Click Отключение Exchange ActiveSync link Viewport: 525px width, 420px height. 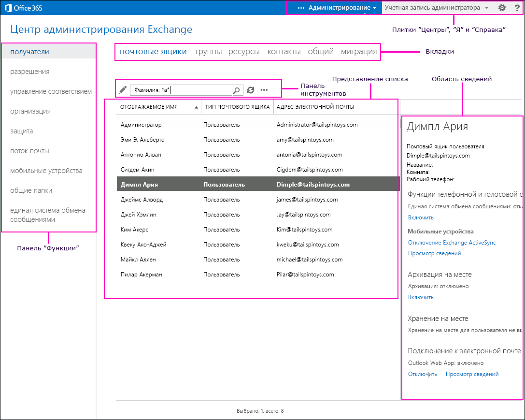click(452, 243)
